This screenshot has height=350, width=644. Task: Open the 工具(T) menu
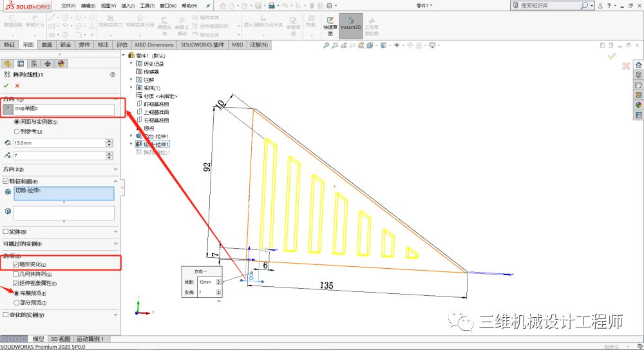point(147,6)
